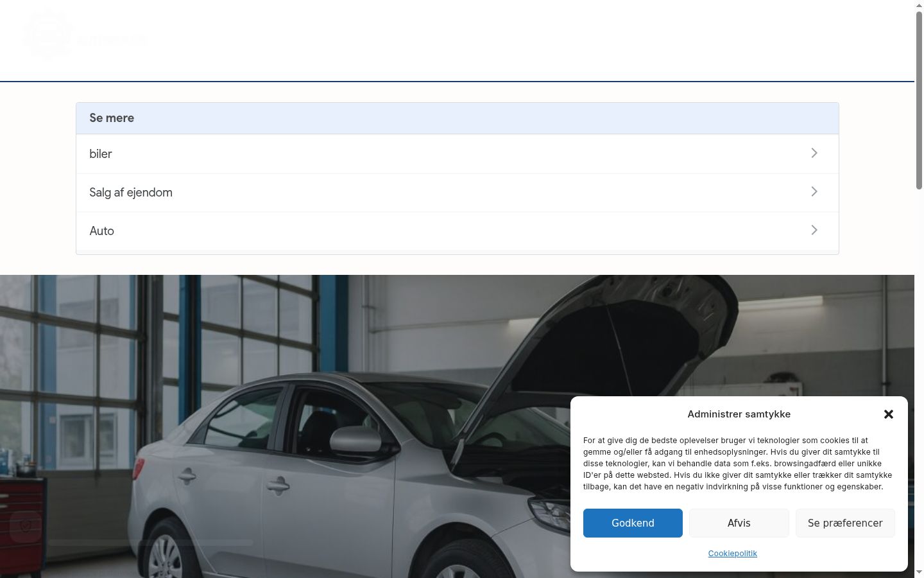Click the "Administrer samtykke" dialog title
924x578 pixels.
pyautogui.click(x=739, y=414)
